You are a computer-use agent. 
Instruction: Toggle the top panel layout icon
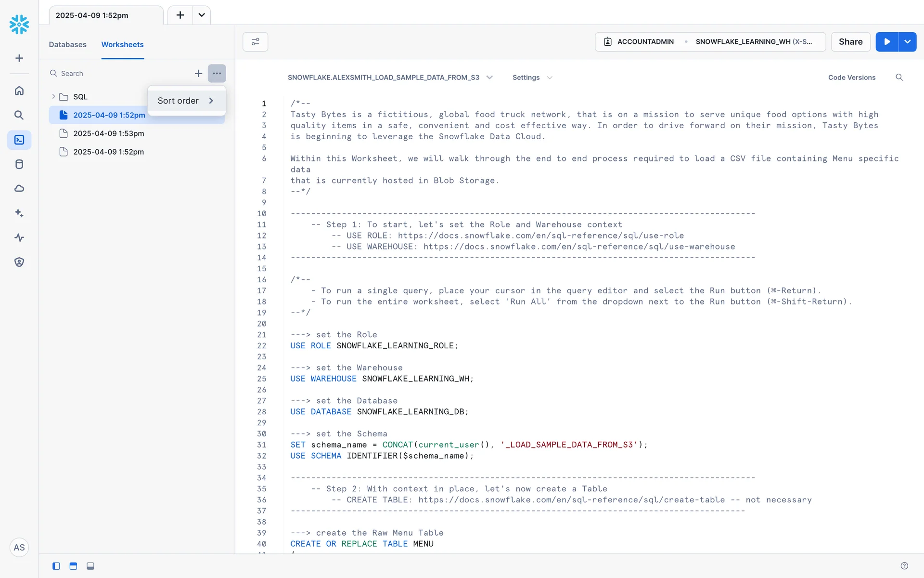[73, 566]
